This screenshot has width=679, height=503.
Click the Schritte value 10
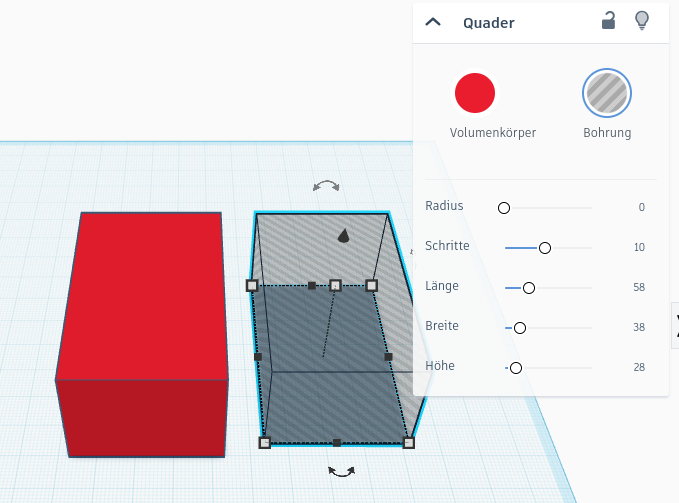pos(639,247)
